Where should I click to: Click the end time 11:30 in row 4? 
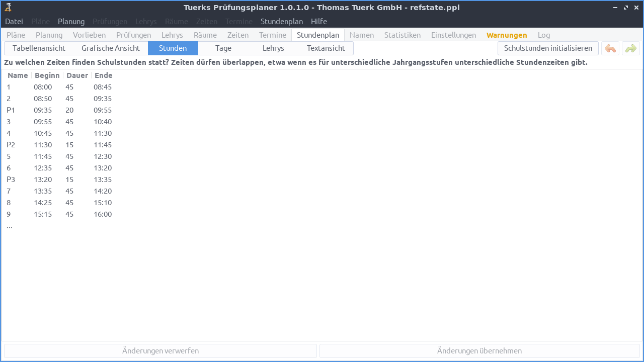pyautogui.click(x=103, y=133)
